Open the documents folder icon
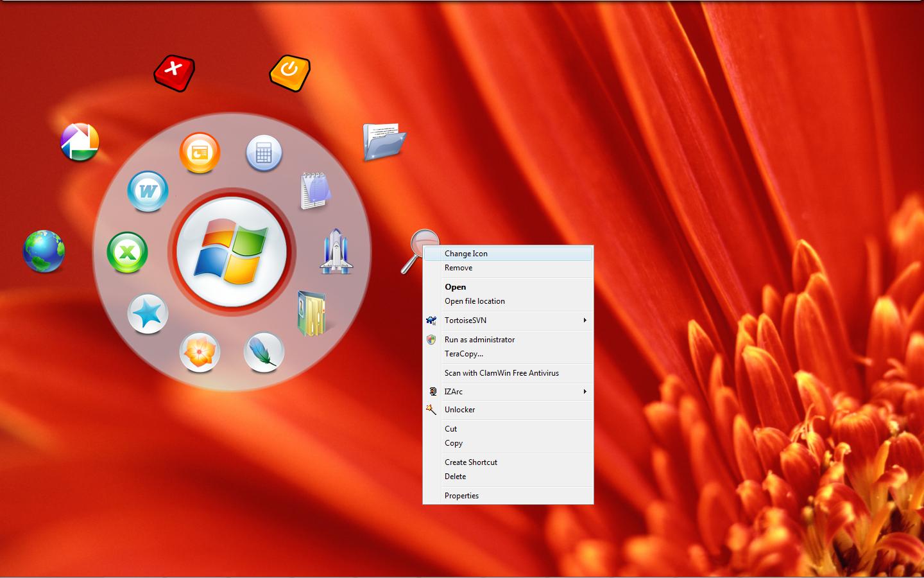This screenshot has width=924, height=578. tap(383, 142)
